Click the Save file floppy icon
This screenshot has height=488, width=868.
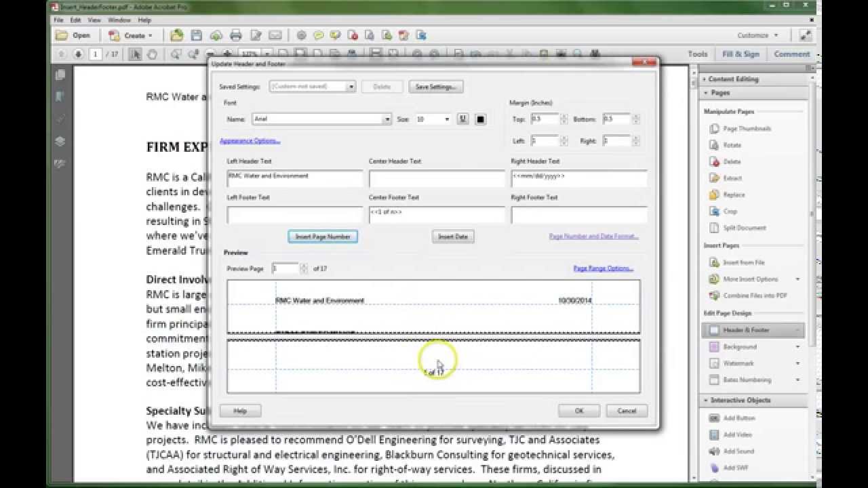(x=196, y=35)
